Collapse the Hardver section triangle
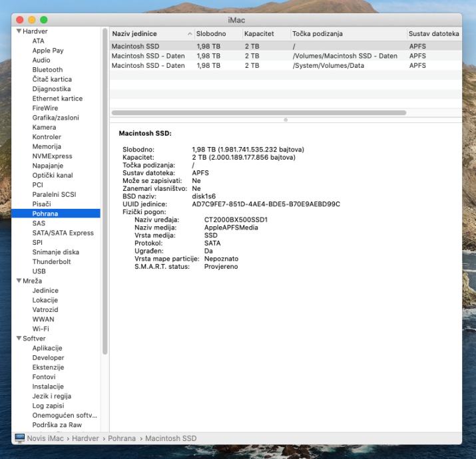The image size is (476, 459). [19, 31]
